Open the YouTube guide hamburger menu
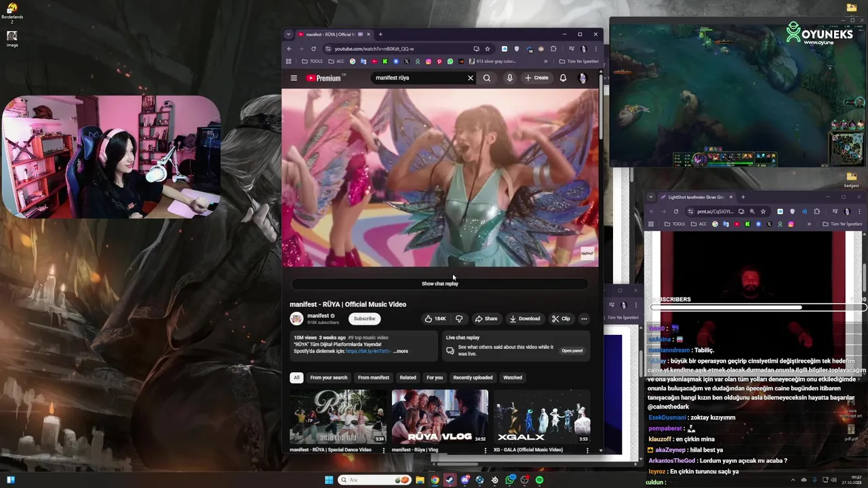 click(x=294, y=78)
